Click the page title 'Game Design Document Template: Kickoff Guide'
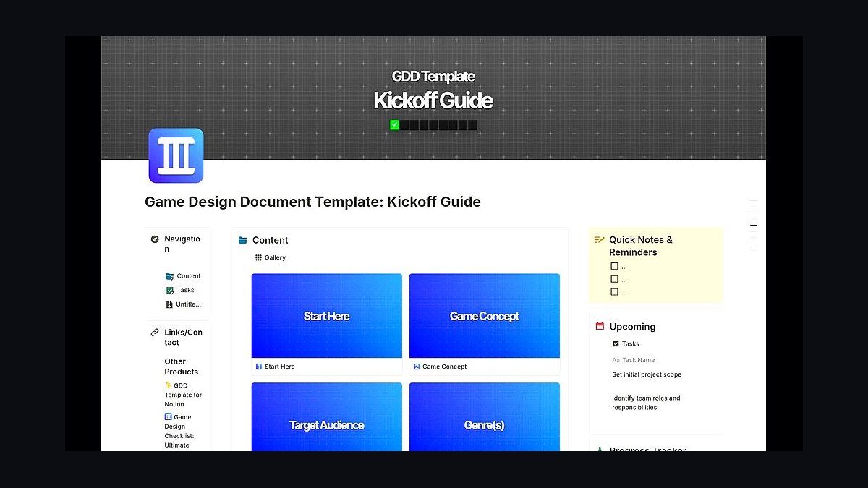This screenshot has height=488, width=868. (x=312, y=202)
